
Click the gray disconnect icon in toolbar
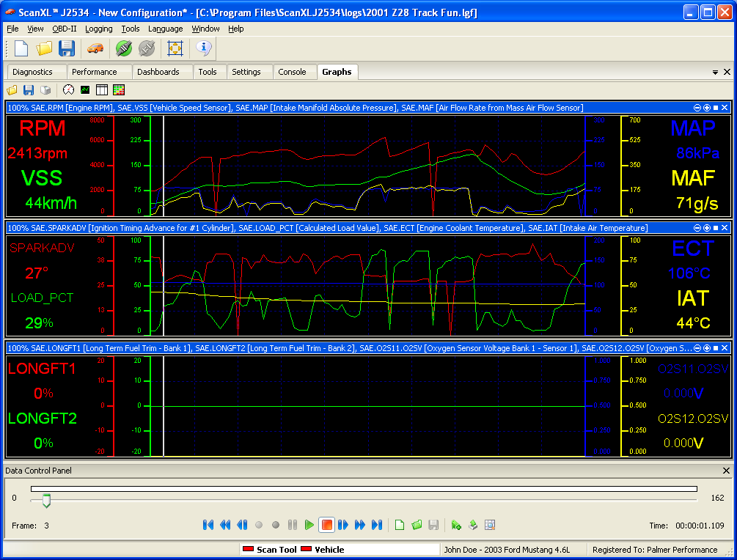click(x=147, y=48)
